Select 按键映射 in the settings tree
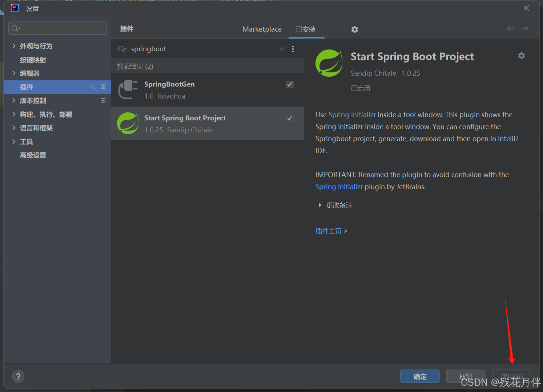Image resolution: width=543 pixels, height=392 pixels. click(x=33, y=60)
